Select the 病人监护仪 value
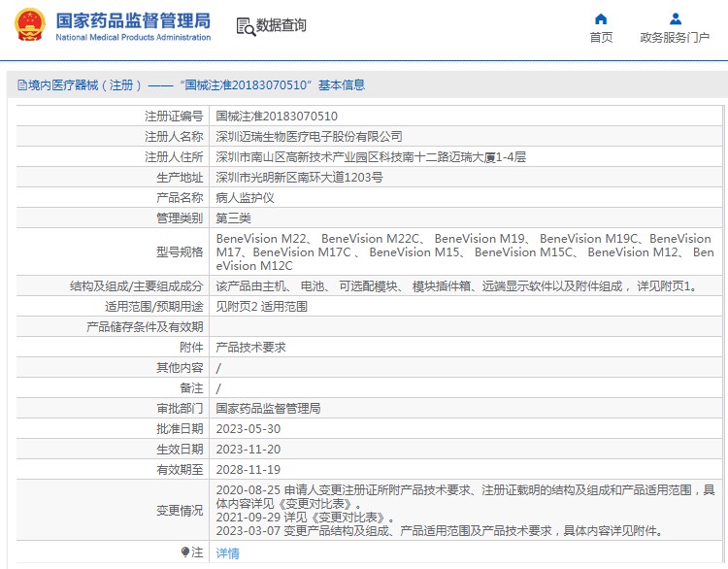Image resolution: width=728 pixels, height=569 pixels. [246, 198]
